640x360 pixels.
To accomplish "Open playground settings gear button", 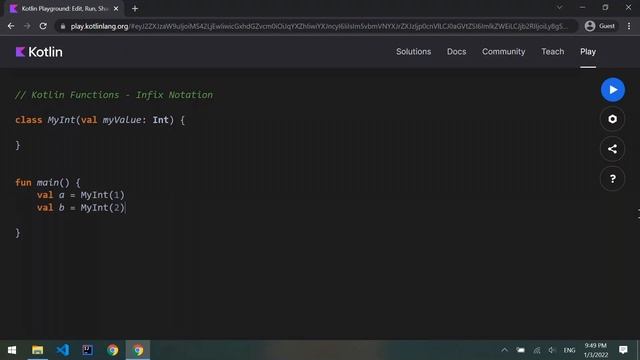I will coord(612,119).
